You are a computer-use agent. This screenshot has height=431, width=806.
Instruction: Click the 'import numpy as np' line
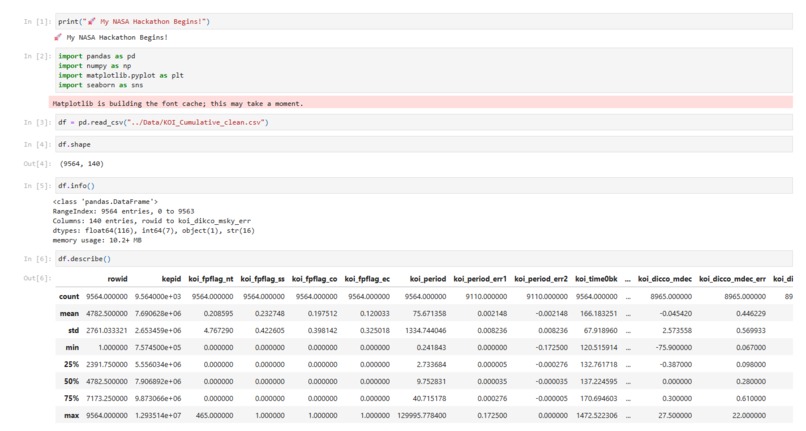(x=95, y=66)
